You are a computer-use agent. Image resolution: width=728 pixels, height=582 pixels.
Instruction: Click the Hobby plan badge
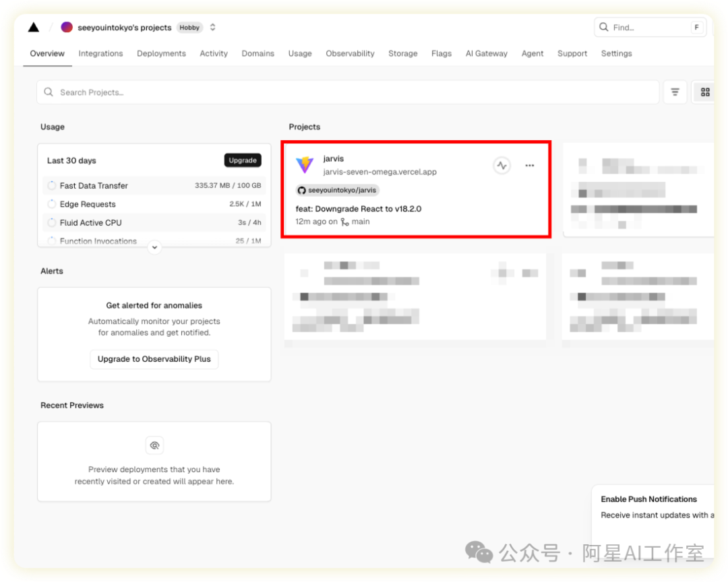tap(189, 28)
